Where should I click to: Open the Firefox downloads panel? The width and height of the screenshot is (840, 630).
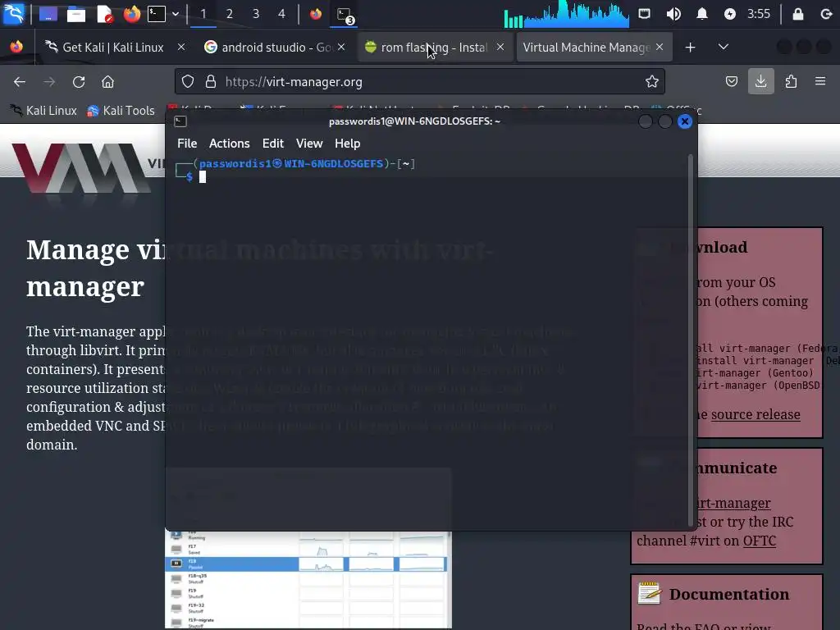pyautogui.click(x=760, y=81)
